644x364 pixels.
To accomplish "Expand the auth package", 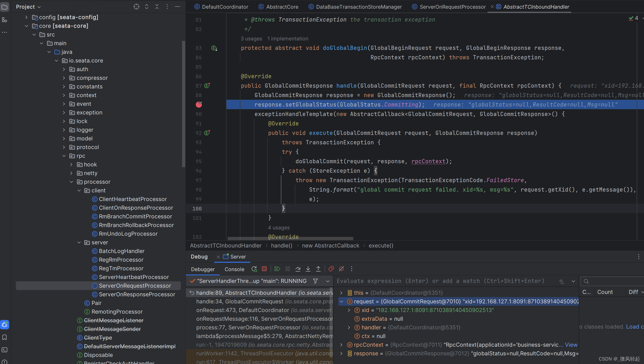I will tap(64, 69).
